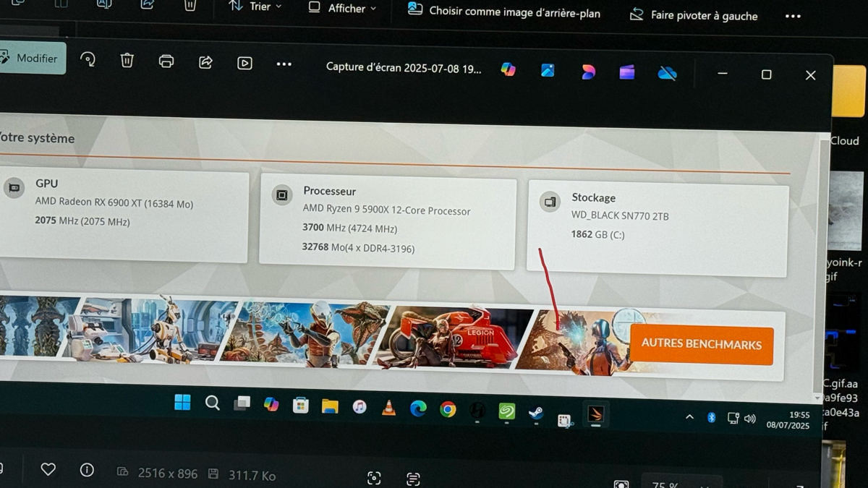Image resolution: width=868 pixels, height=488 pixels.
Task: Open the Snipping Tool icon on the taskbar
Action: [x=565, y=420]
